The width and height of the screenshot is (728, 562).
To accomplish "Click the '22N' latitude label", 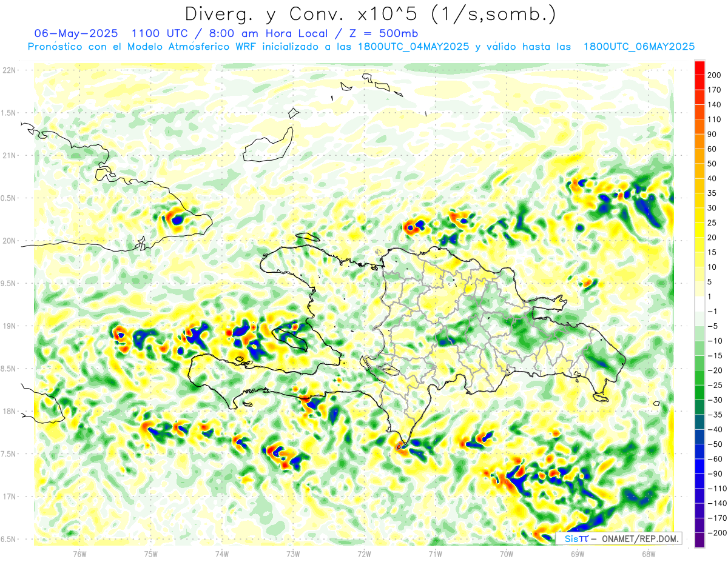I will (x=10, y=70).
